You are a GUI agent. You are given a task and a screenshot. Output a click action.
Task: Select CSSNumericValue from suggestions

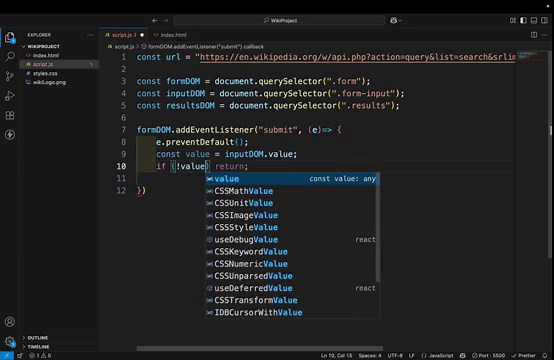[x=292, y=264]
